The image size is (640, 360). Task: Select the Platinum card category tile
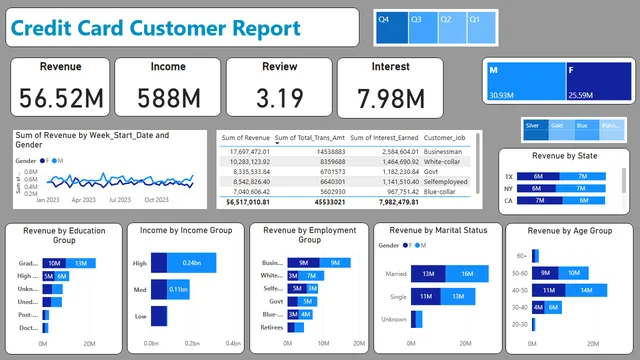point(611,130)
